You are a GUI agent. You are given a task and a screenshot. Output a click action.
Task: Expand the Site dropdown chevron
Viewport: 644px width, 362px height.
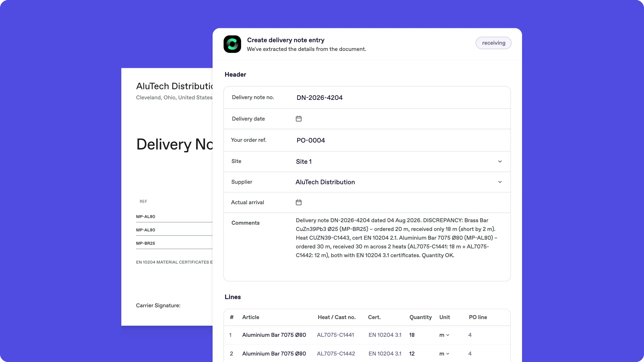point(500,162)
